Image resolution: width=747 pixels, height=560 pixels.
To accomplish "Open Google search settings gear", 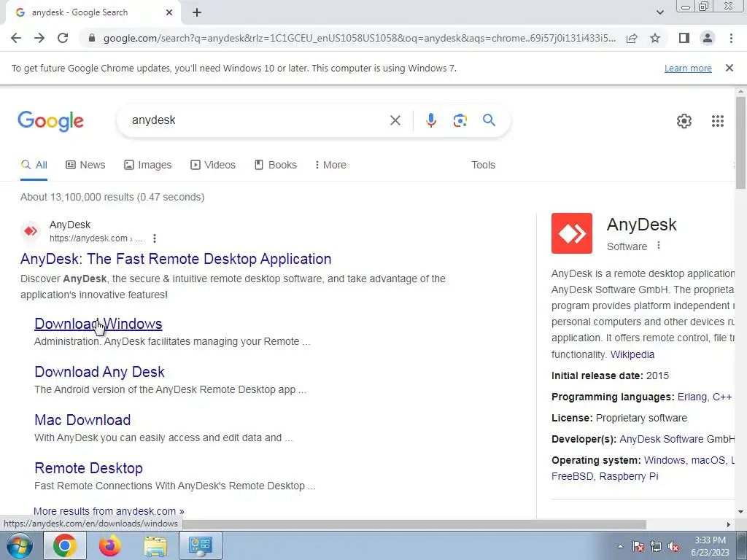I will tap(684, 121).
